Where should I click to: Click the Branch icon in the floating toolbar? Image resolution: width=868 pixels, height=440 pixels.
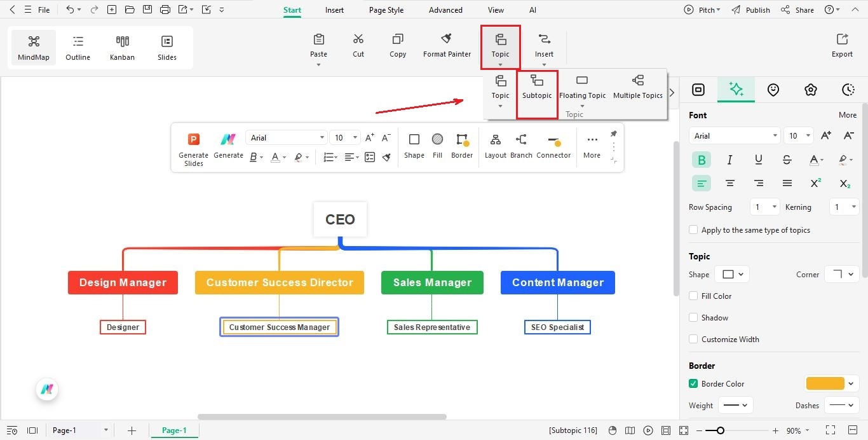(521, 146)
